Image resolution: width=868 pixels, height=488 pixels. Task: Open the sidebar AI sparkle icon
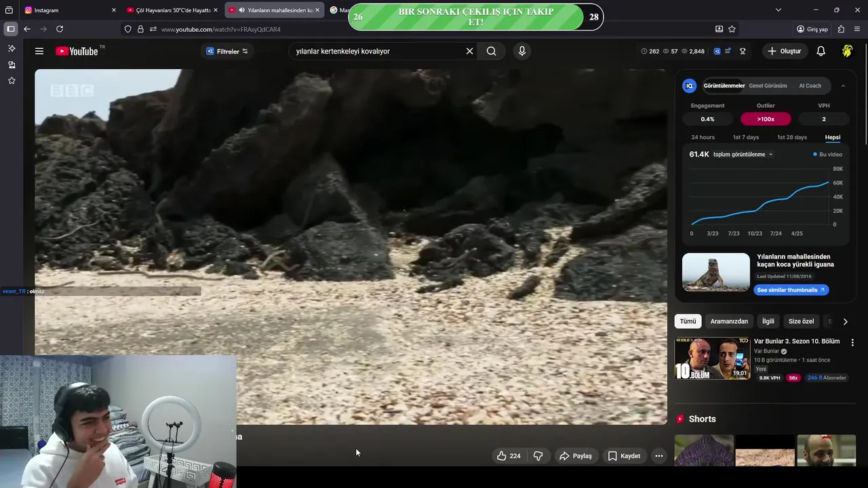[12, 49]
